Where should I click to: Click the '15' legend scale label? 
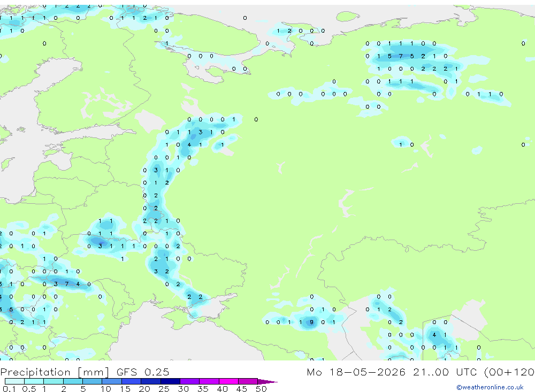coord(125,389)
